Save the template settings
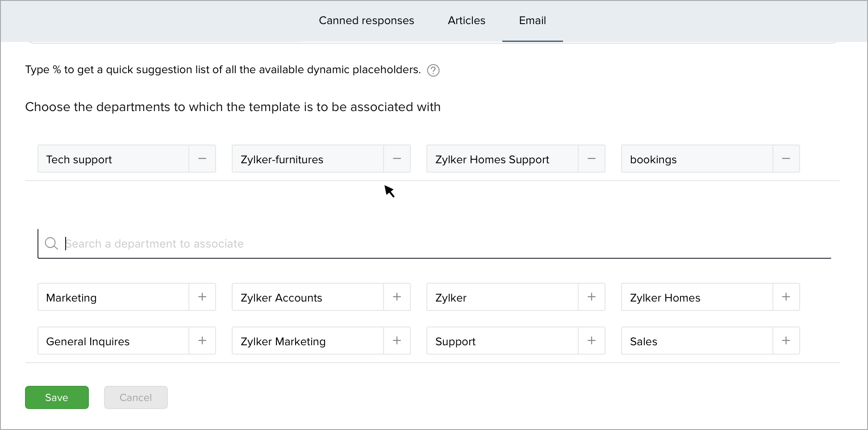Viewport: 868px width, 430px height. coord(57,397)
